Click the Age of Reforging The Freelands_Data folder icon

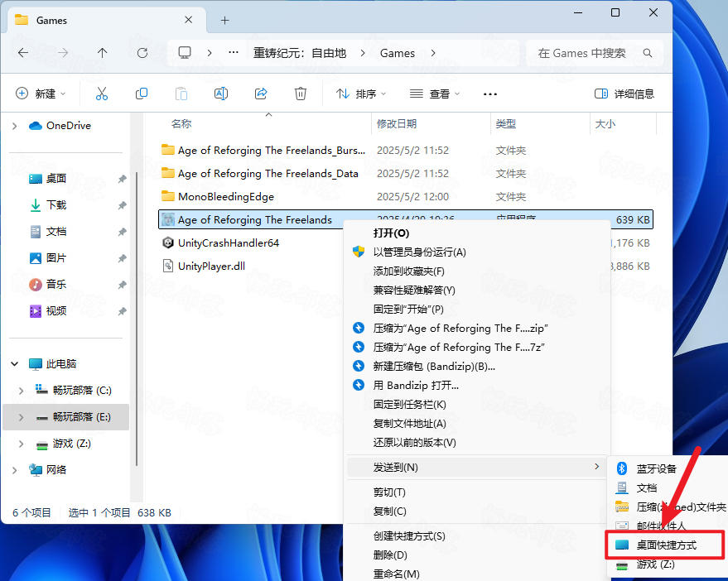[x=167, y=173]
